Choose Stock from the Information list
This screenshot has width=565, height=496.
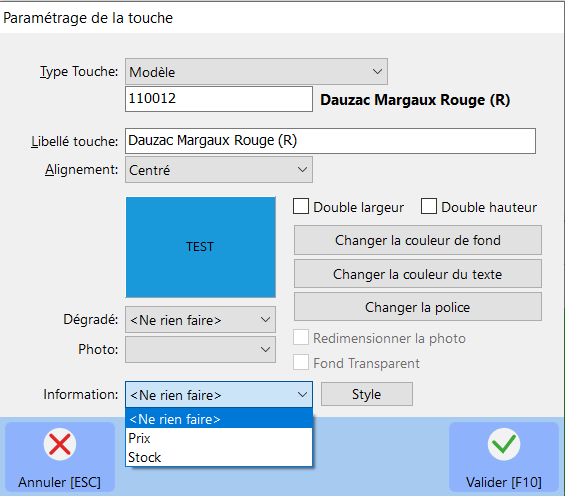point(219,457)
